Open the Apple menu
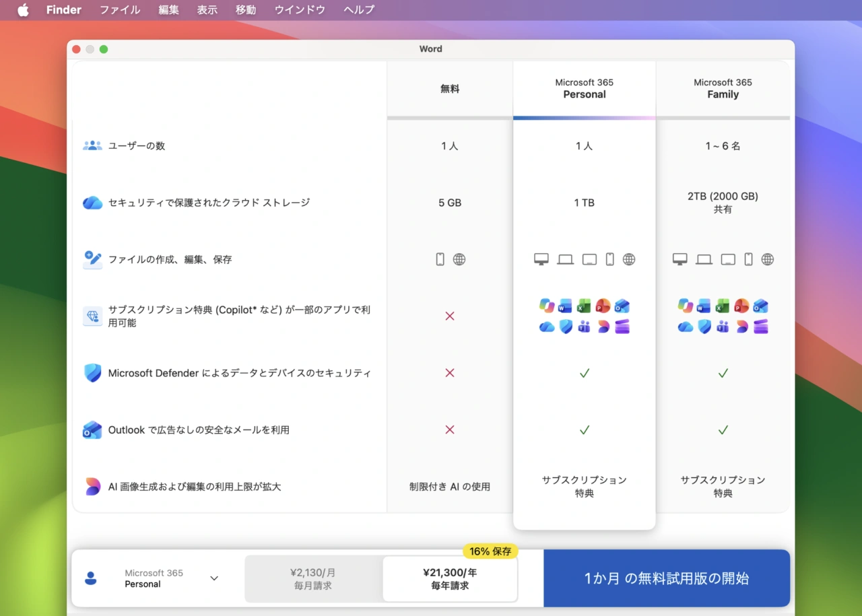The height and width of the screenshot is (616, 862). (x=24, y=10)
